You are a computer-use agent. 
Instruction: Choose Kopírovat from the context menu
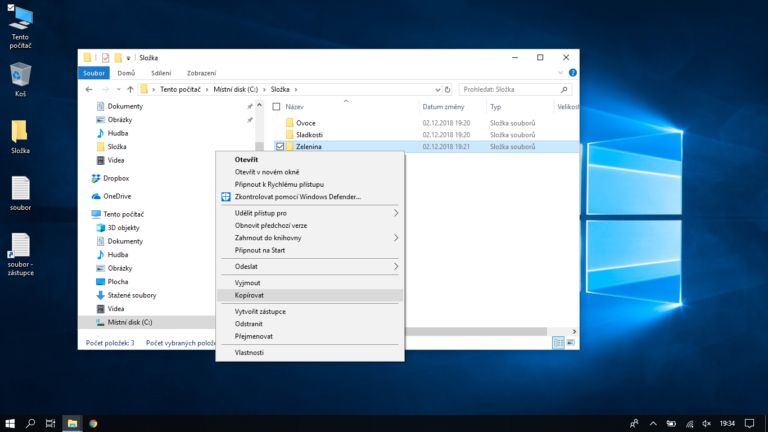[x=248, y=295]
